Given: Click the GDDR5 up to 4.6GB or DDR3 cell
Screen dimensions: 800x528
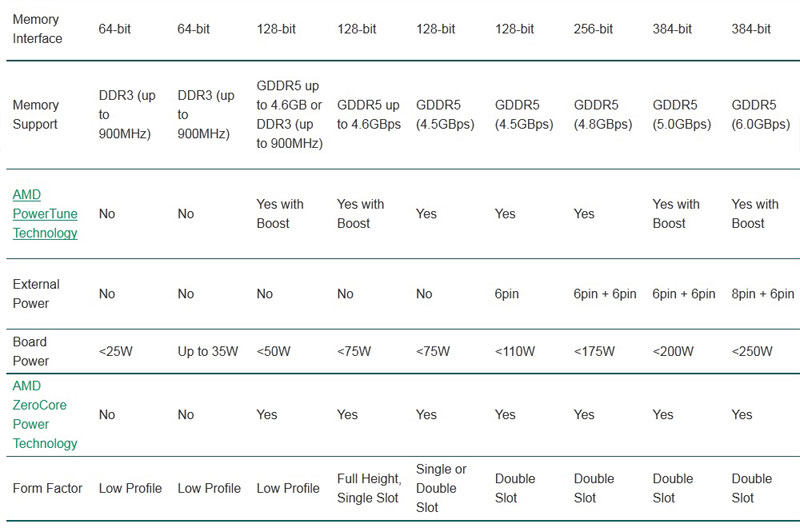Looking at the screenshot, I should click(289, 114).
